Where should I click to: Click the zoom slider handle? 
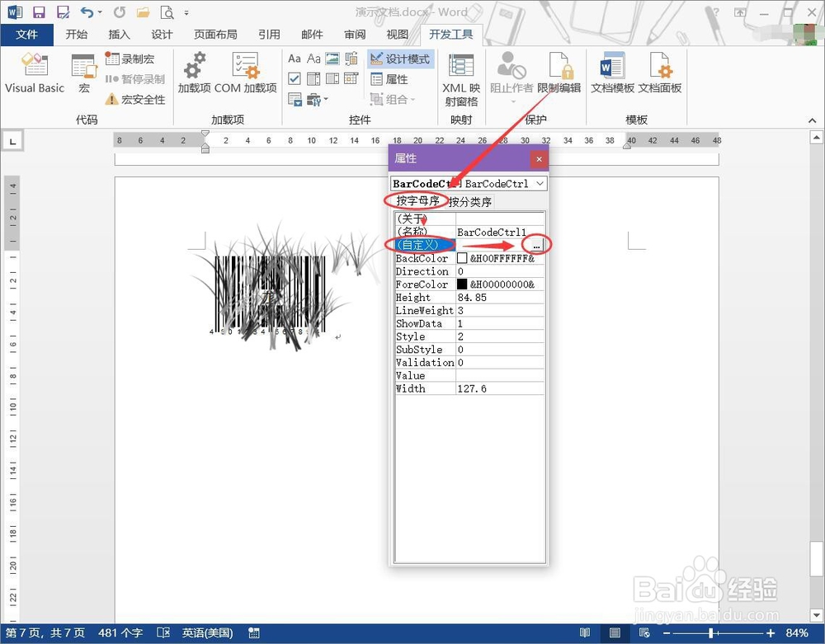pyautogui.click(x=710, y=633)
